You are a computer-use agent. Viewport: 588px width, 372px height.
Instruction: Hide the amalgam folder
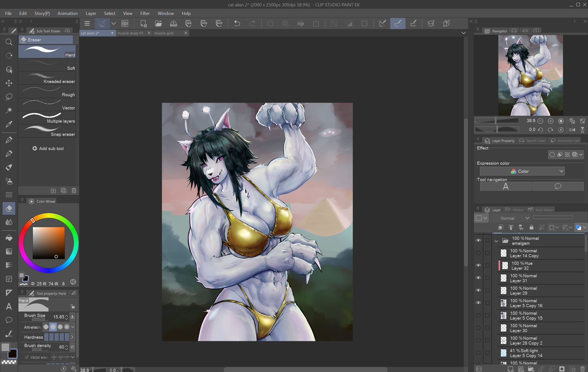coord(478,241)
